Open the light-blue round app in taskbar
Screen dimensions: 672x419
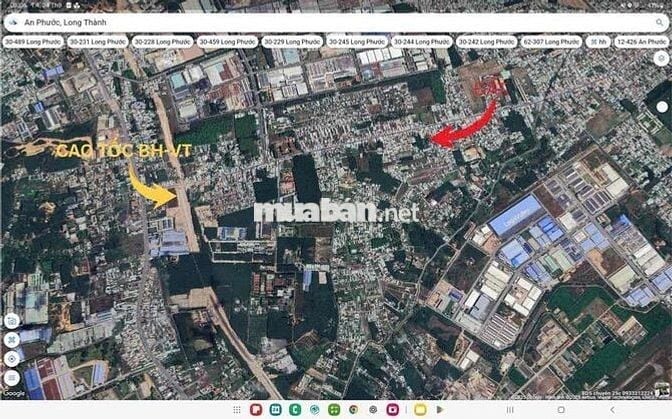coord(315,410)
